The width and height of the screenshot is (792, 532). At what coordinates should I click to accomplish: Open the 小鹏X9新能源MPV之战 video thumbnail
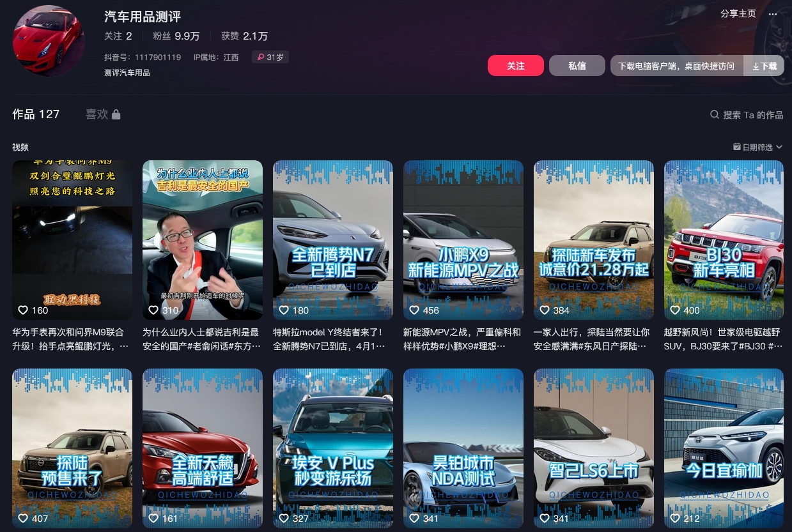[463, 240]
